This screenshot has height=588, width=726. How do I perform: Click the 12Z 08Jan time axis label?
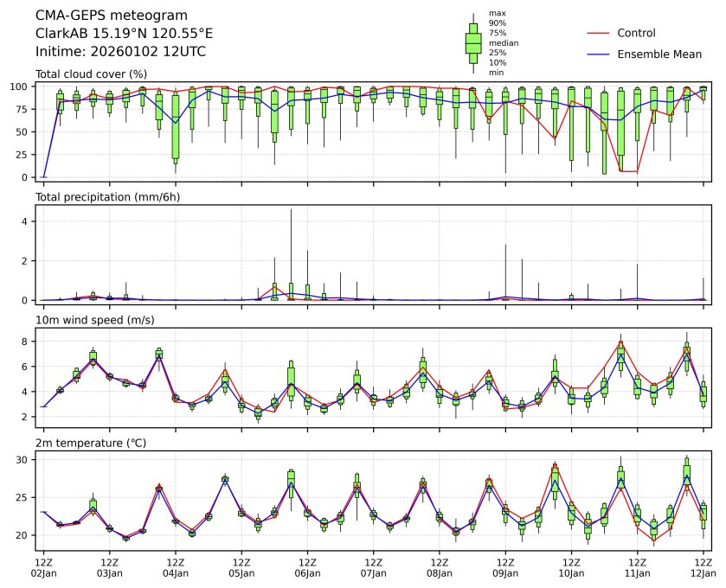pos(440,567)
